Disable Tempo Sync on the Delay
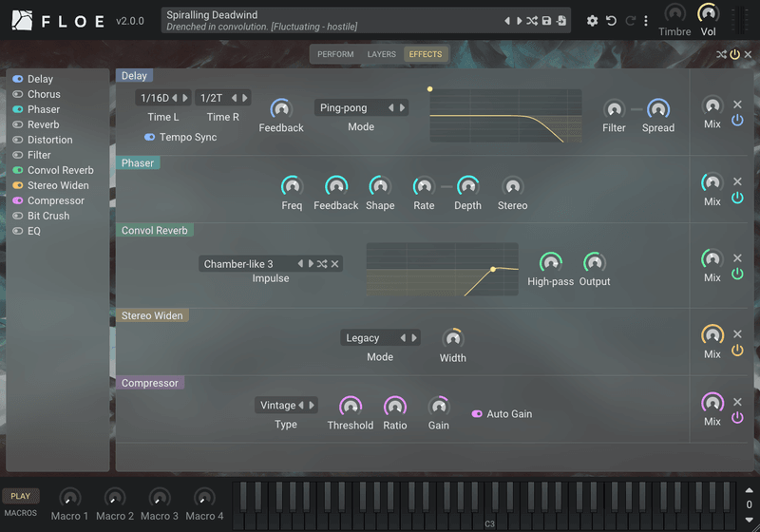 (x=150, y=137)
